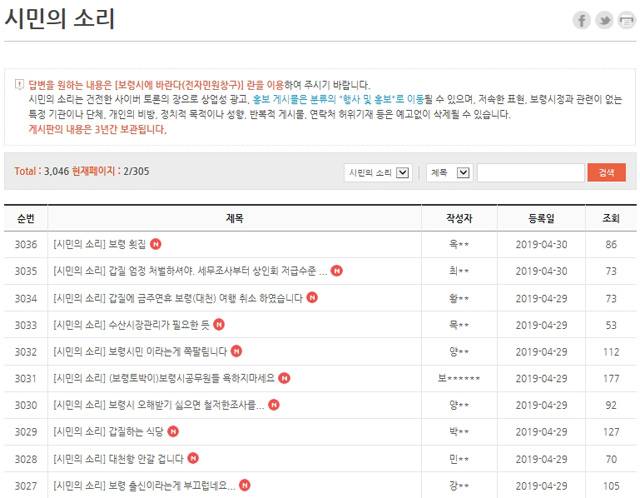This screenshot has height=498, width=640.
Task: Open post 갑질하는 식당
Action: click(x=108, y=432)
